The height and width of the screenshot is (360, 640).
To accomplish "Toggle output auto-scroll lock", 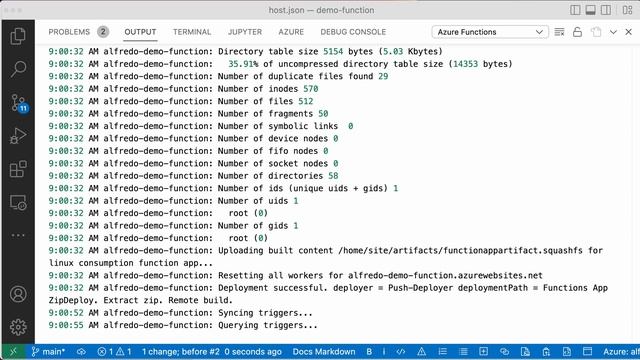I will (x=577, y=32).
